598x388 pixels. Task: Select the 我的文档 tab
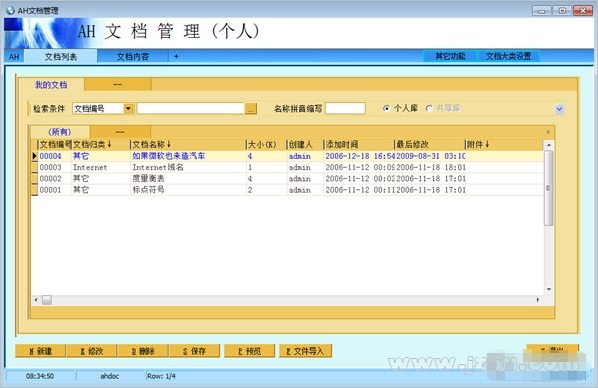51,85
